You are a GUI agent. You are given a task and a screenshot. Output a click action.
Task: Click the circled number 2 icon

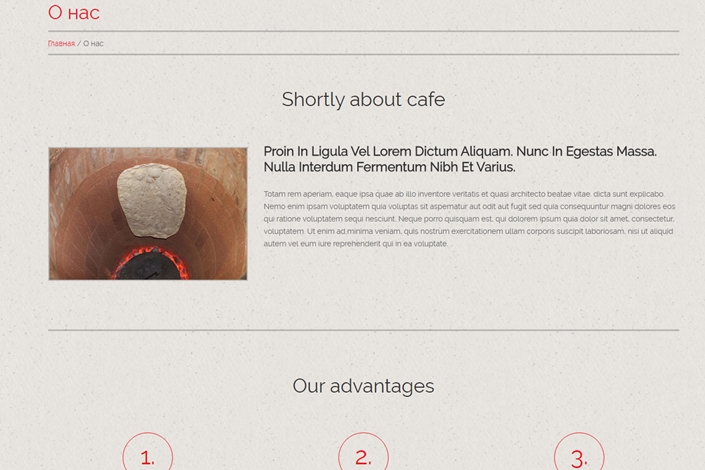pos(363,452)
